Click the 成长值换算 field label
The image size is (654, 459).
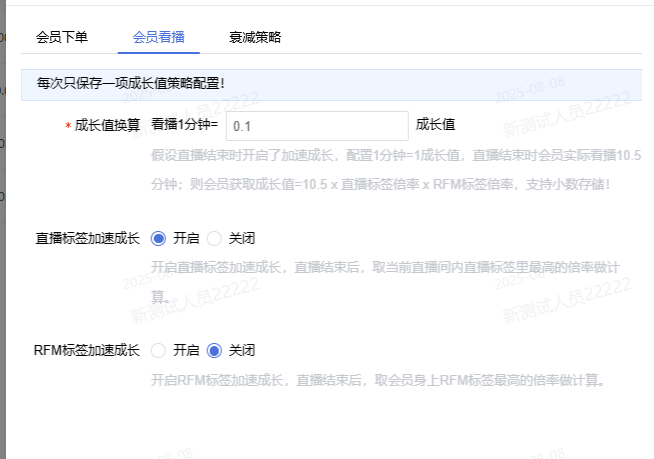[x=107, y=126]
